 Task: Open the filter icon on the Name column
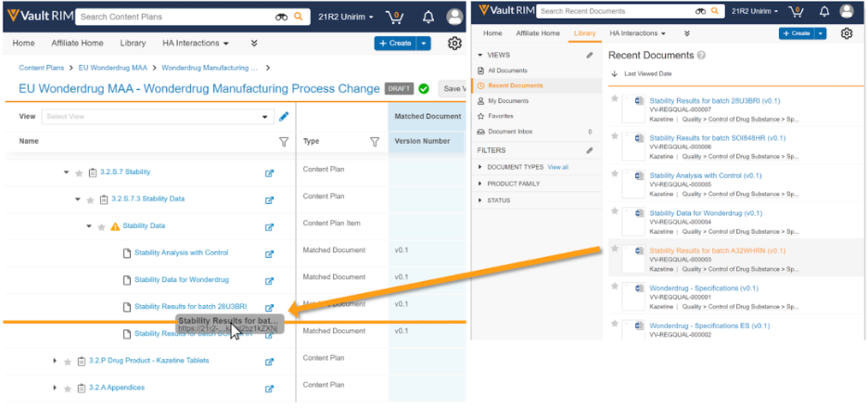click(x=284, y=142)
